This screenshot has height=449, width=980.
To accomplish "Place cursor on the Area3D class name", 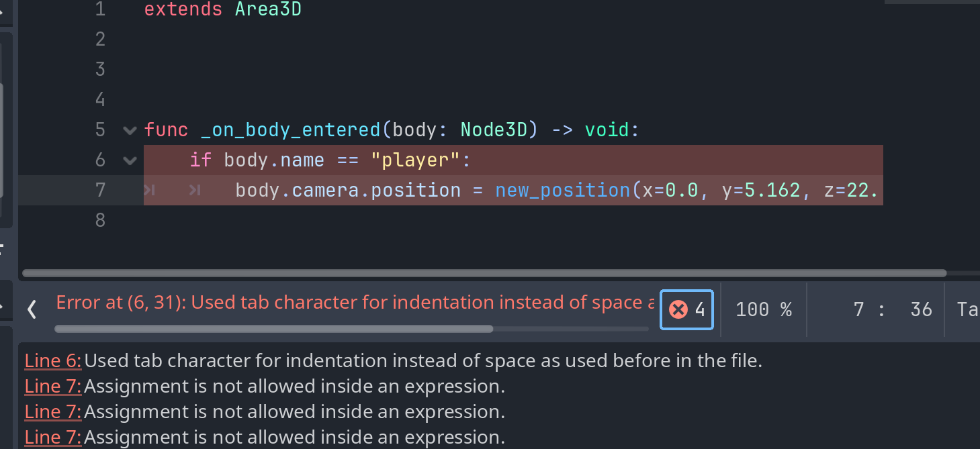I will [268, 10].
